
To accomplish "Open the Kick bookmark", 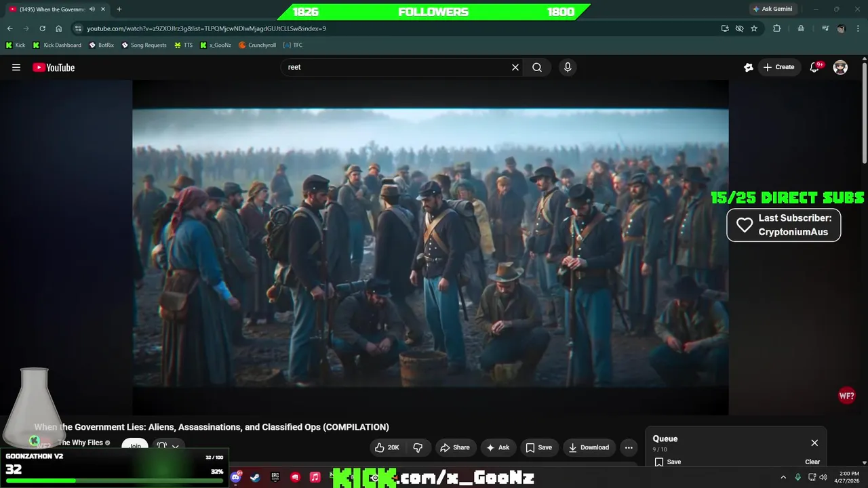I will [x=16, y=45].
